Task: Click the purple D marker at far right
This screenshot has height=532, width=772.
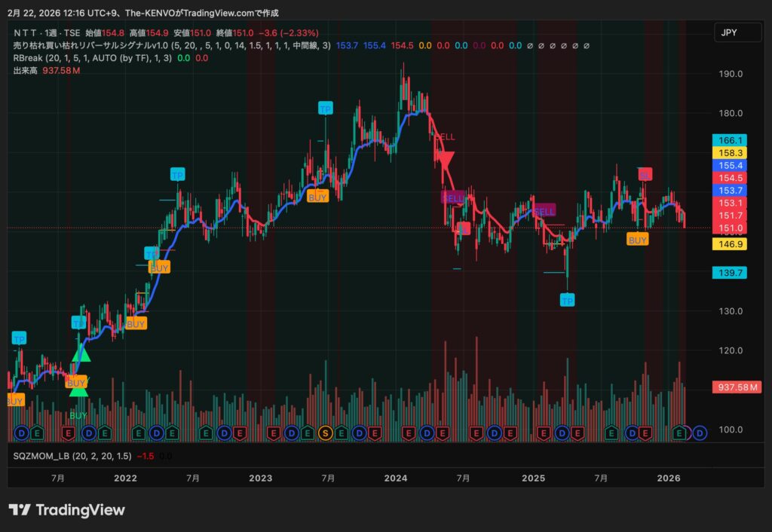Action: (x=700, y=433)
